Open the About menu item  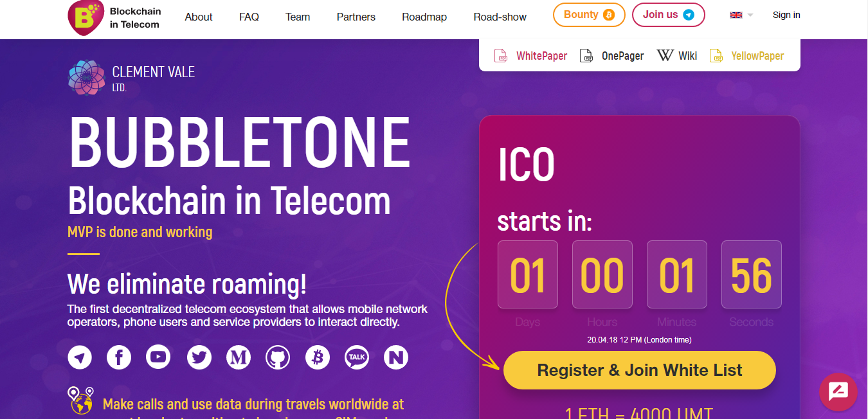(199, 17)
